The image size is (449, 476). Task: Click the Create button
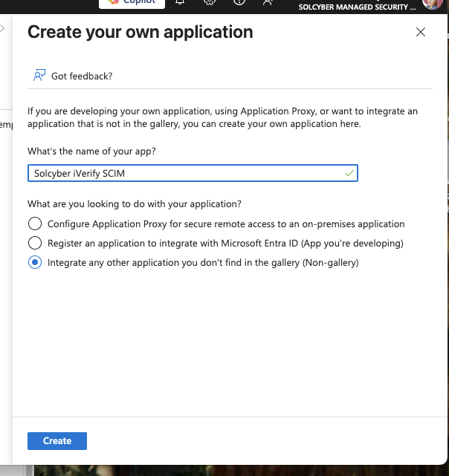pyautogui.click(x=57, y=440)
